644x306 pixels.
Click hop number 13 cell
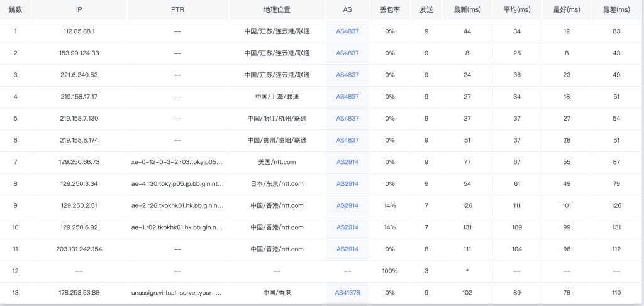click(16, 293)
